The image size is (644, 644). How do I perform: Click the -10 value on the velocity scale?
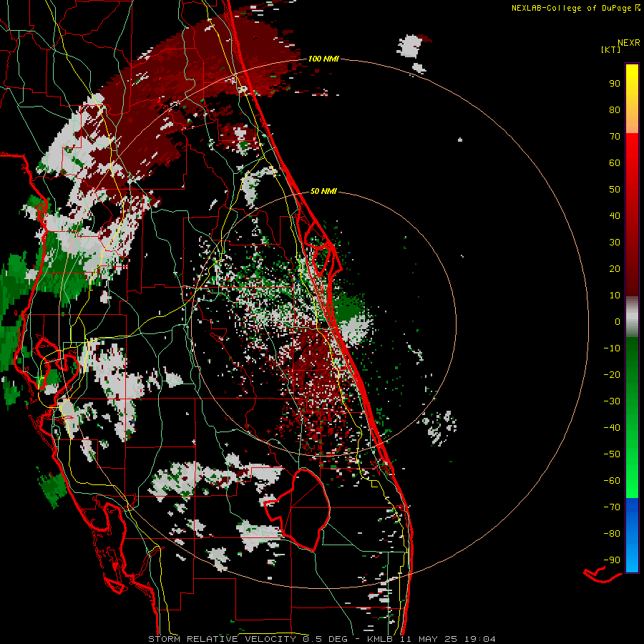click(x=612, y=348)
